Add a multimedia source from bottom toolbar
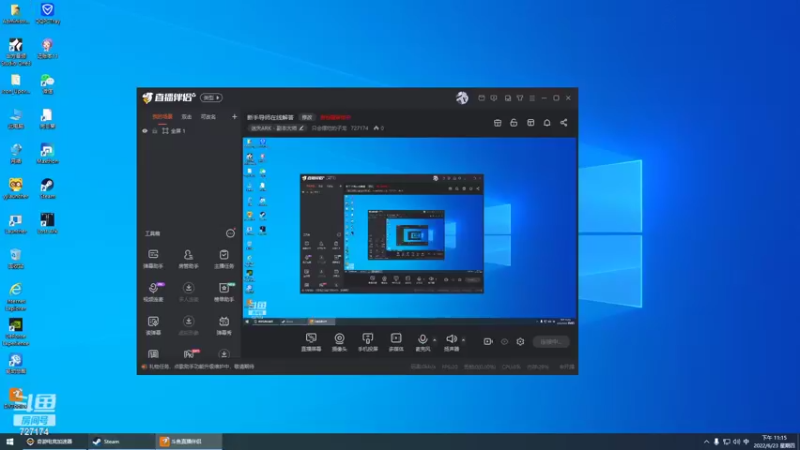The width and height of the screenshot is (800, 450). point(396,342)
